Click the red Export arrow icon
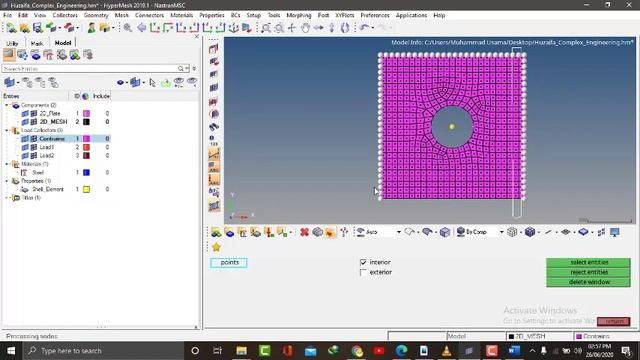This screenshot has width=640, height=360. [x=69, y=28]
